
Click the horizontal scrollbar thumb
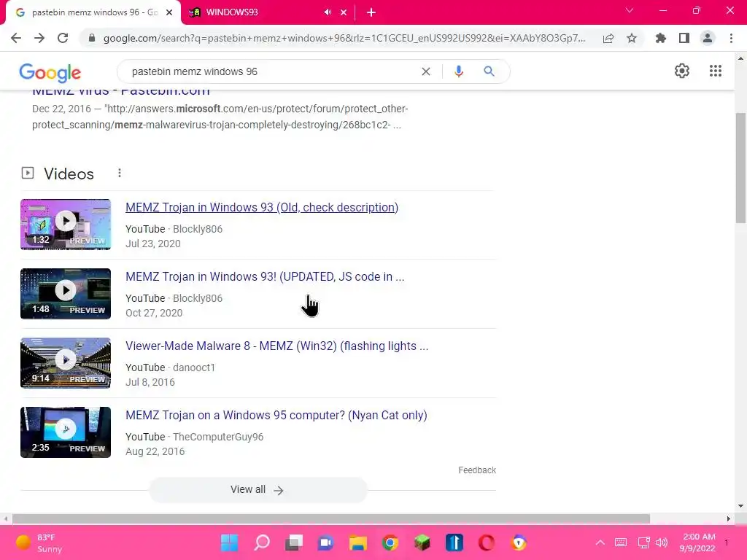coord(330,518)
